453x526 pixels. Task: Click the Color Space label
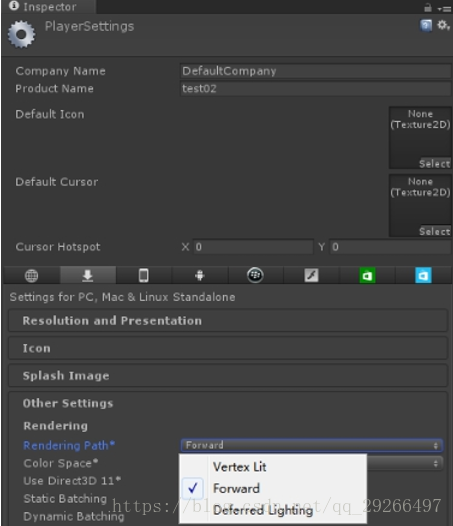61,463
